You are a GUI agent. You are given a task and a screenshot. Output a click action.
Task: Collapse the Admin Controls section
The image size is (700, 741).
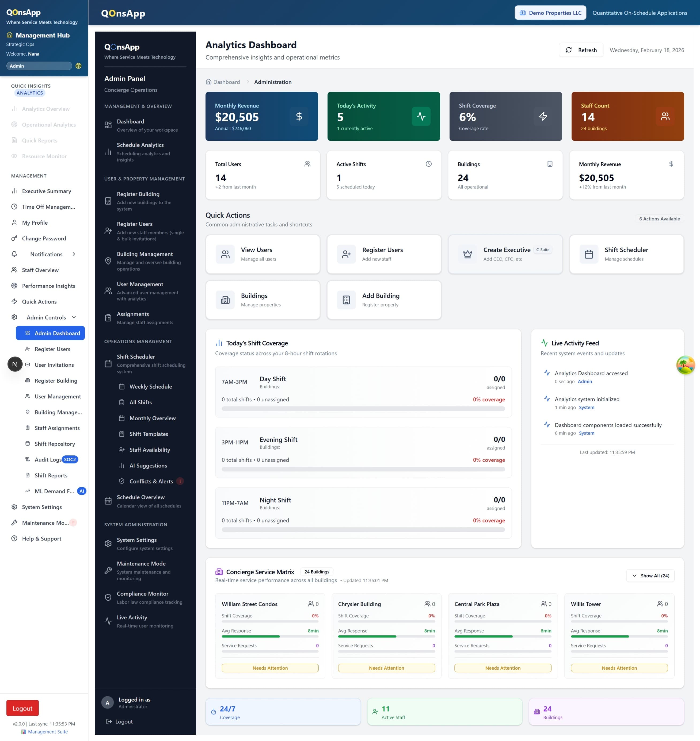74,317
